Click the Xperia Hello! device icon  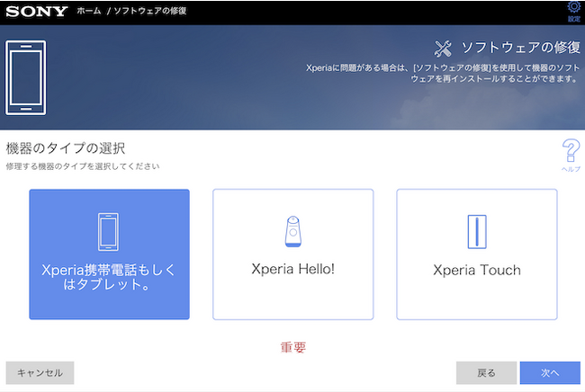(x=292, y=231)
